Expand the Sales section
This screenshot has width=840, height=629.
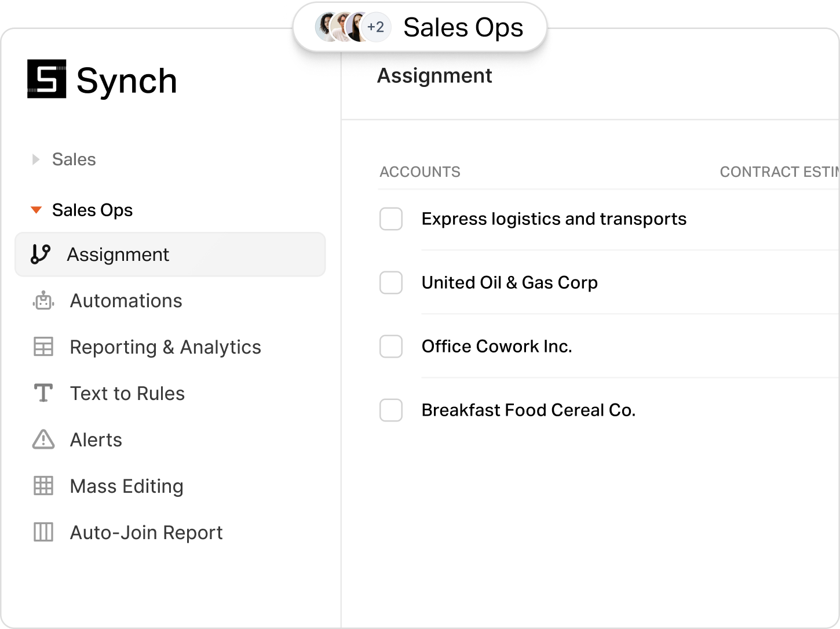point(36,159)
